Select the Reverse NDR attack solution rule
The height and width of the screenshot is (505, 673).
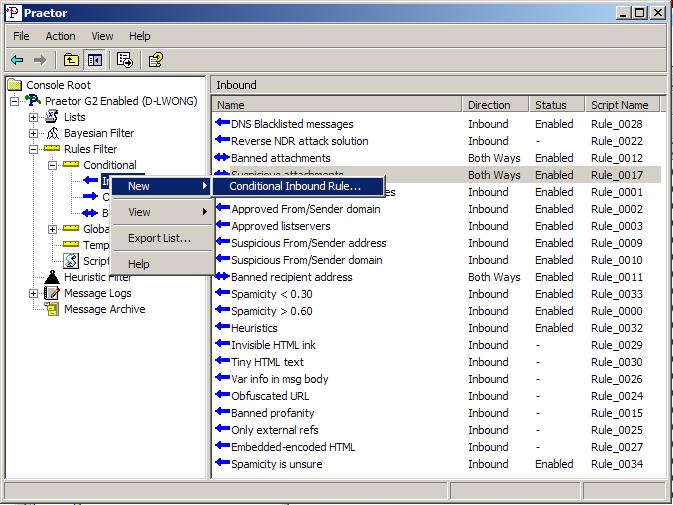[300, 141]
